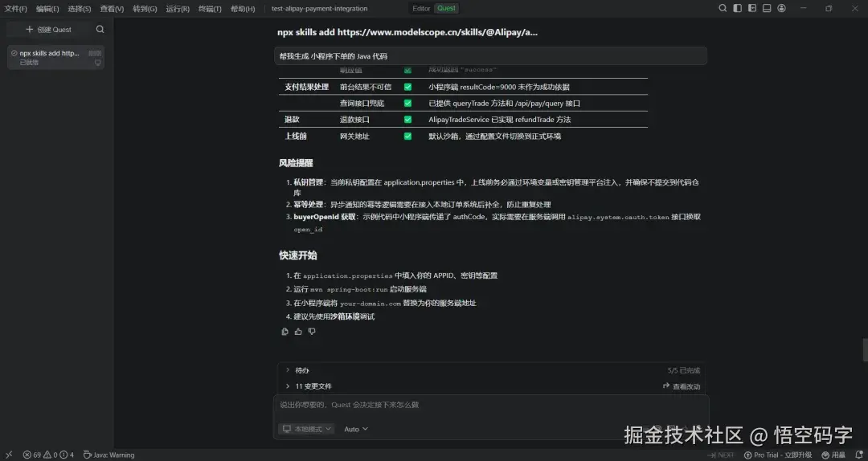Viewport: 868px width, 461px height.
Task: Click the 快速开始 heading
Action: pos(298,255)
